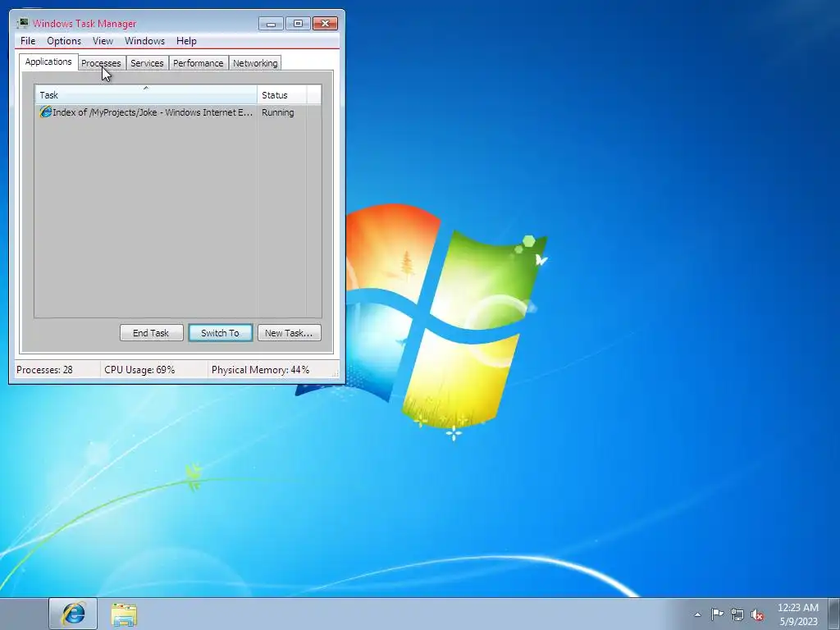The height and width of the screenshot is (630, 840).
Task: Show hidden tray icons arrow
Action: 697,614
